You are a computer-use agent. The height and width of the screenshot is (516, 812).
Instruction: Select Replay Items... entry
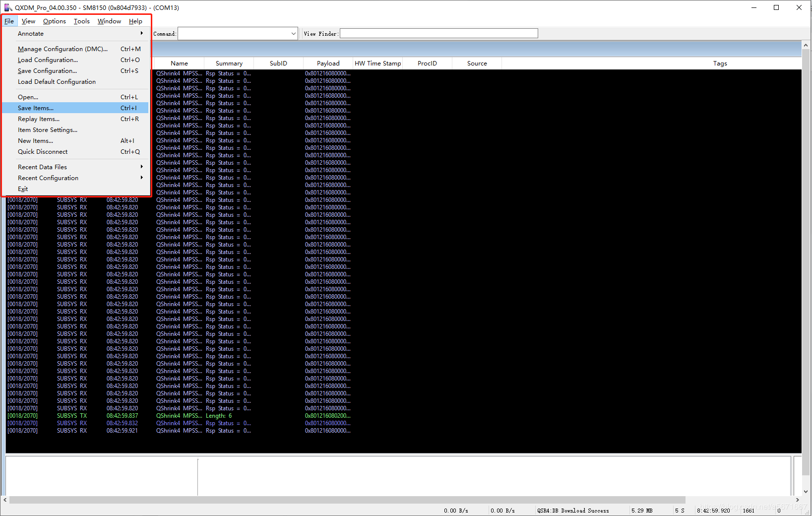(75, 119)
